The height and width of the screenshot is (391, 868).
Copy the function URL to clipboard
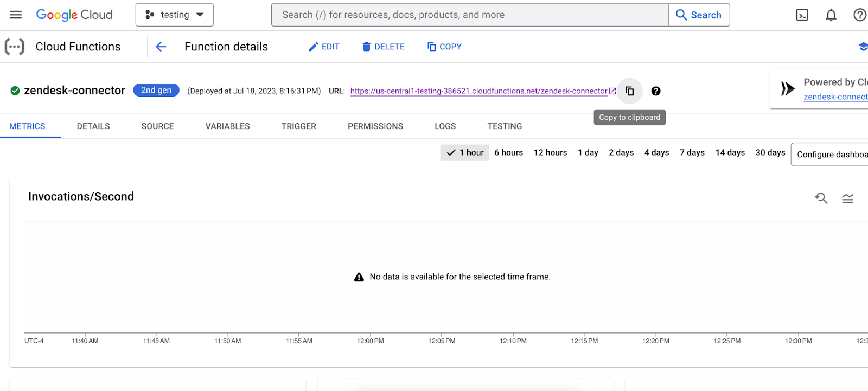pyautogui.click(x=629, y=91)
